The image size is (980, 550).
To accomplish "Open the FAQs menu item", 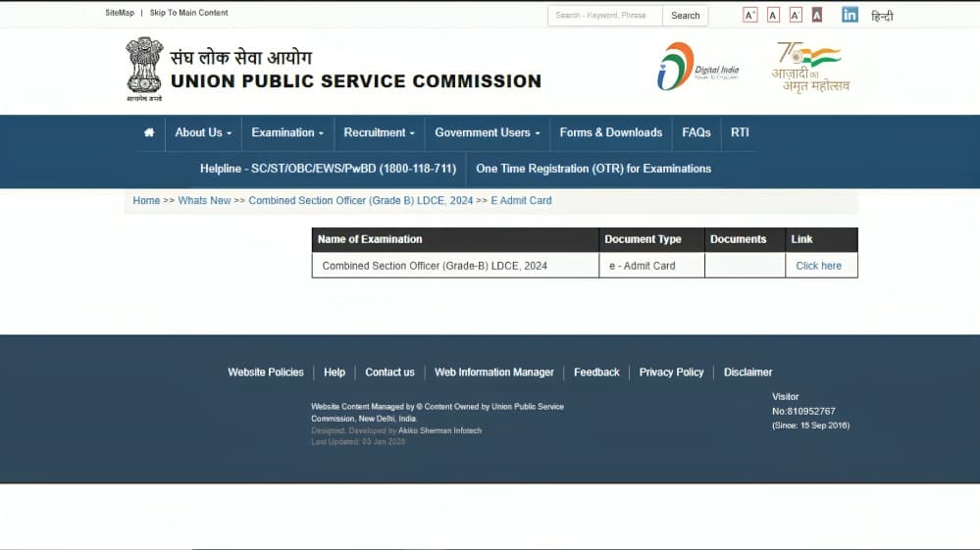I will coord(696,132).
